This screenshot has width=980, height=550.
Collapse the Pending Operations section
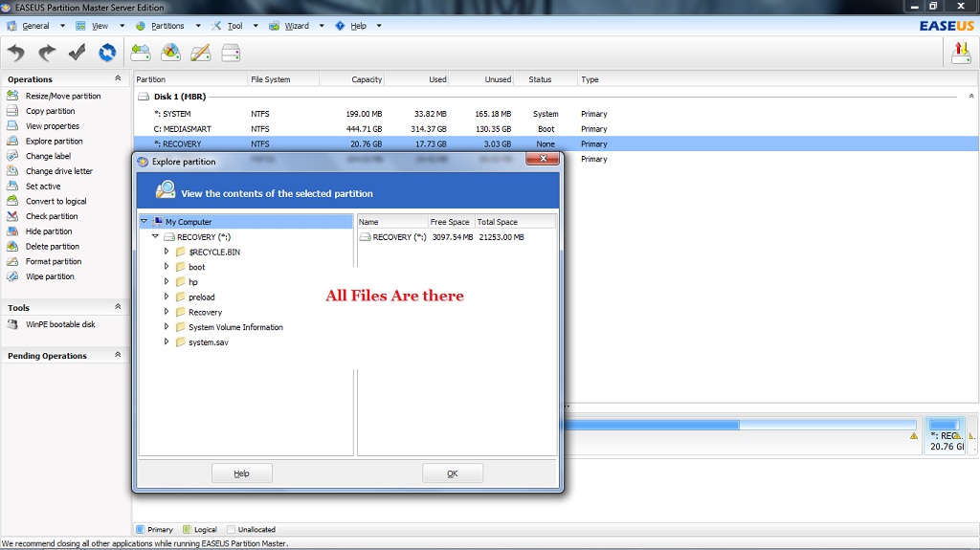click(118, 355)
